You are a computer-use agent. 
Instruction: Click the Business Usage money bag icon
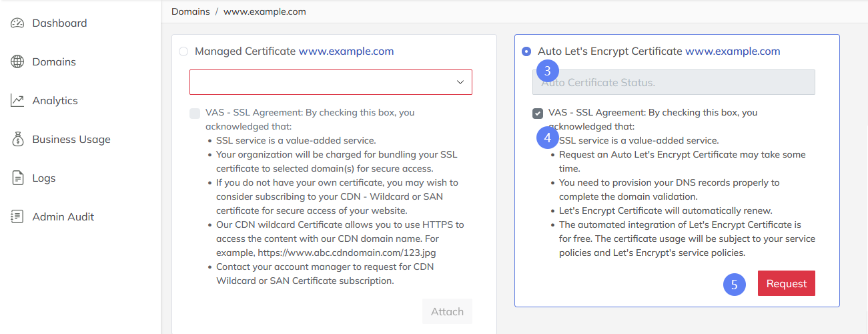click(x=17, y=140)
